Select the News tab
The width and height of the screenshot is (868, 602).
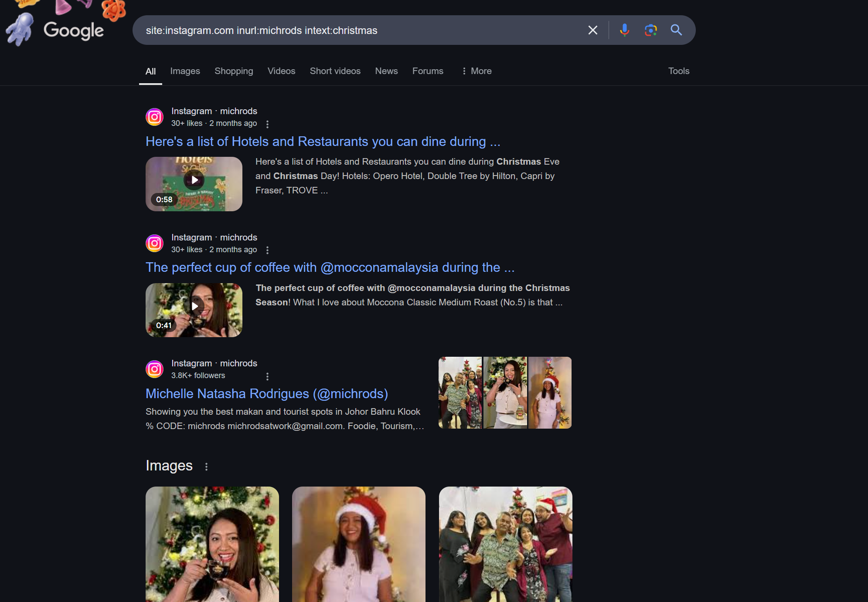tap(386, 71)
